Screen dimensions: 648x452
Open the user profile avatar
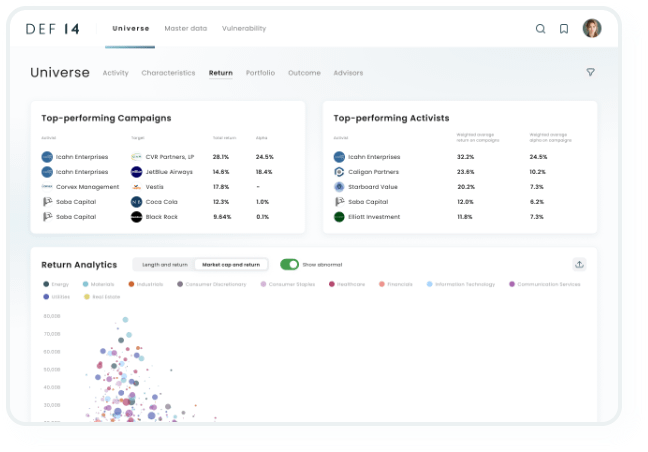(x=592, y=28)
